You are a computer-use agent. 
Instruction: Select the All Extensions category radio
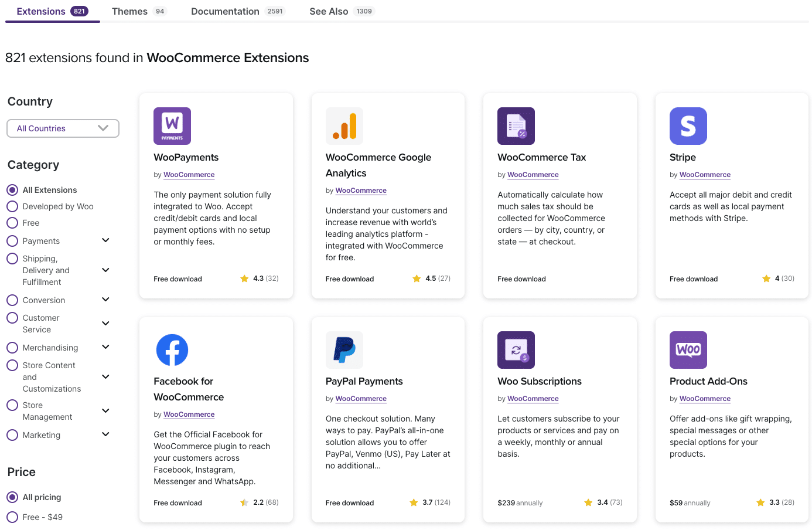click(12, 190)
